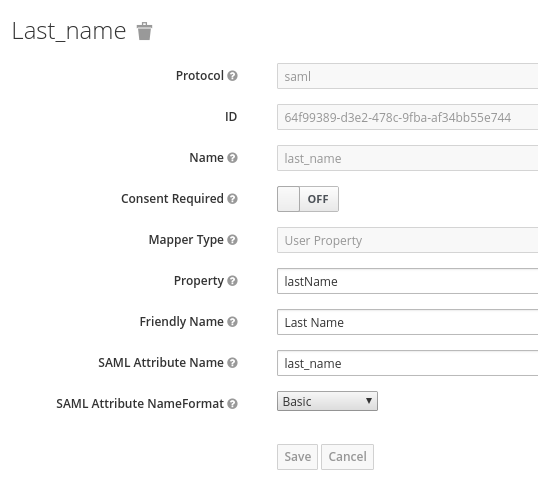
Task: Show help tooltip for Mapper Type
Action: point(232,240)
